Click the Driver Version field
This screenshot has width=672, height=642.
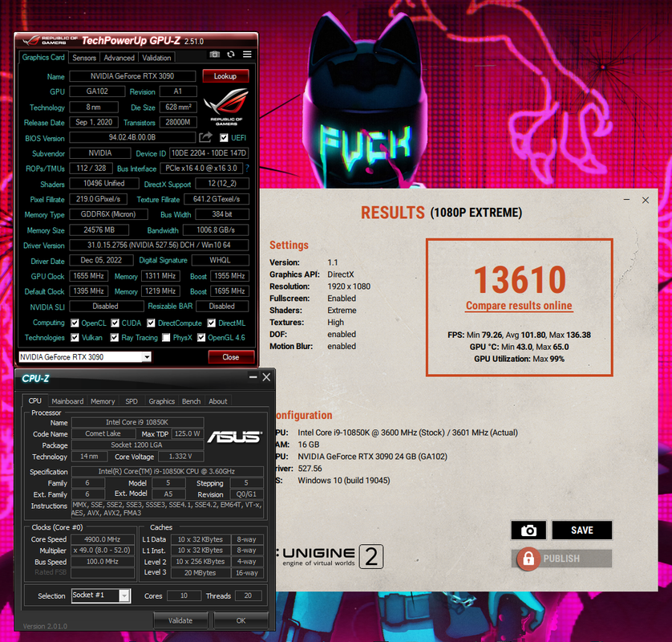click(159, 246)
